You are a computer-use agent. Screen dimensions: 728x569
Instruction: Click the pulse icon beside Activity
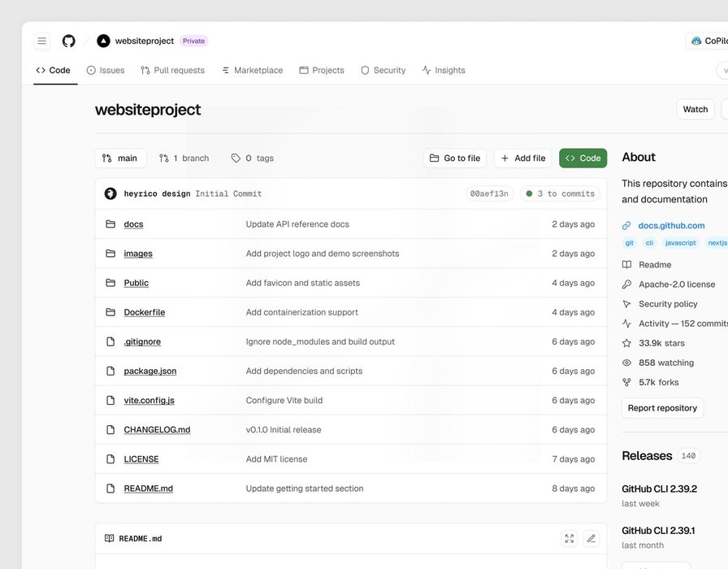(626, 324)
